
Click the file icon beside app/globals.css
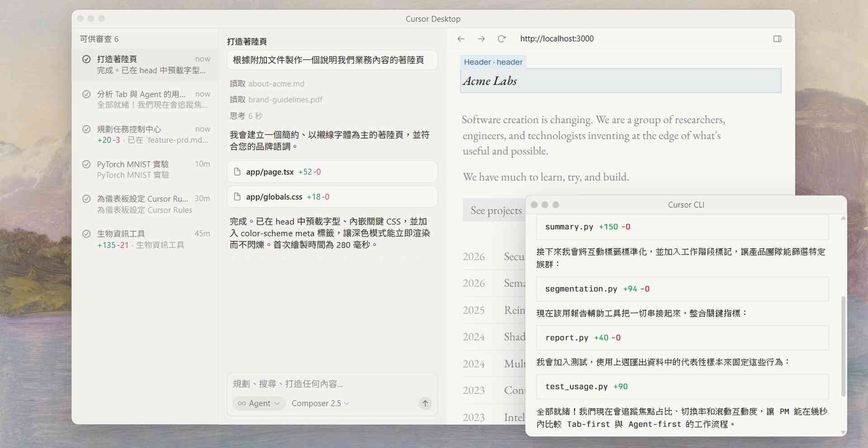pos(237,196)
